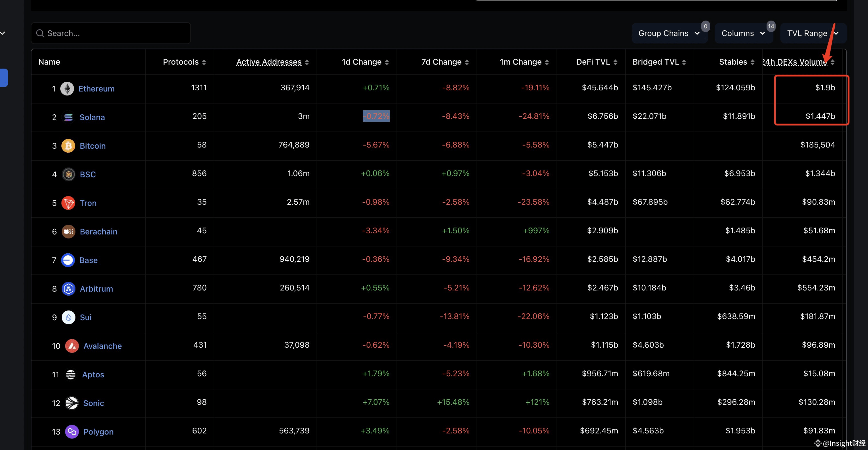Click Ethereum's $45.644b DeFi TVL value
The height and width of the screenshot is (450, 868).
tap(600, 88)
